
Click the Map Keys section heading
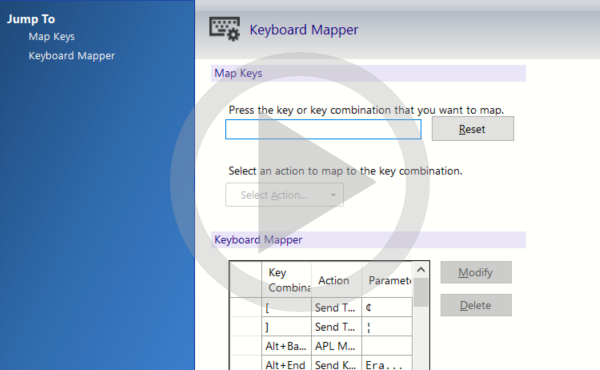(238, 73)
